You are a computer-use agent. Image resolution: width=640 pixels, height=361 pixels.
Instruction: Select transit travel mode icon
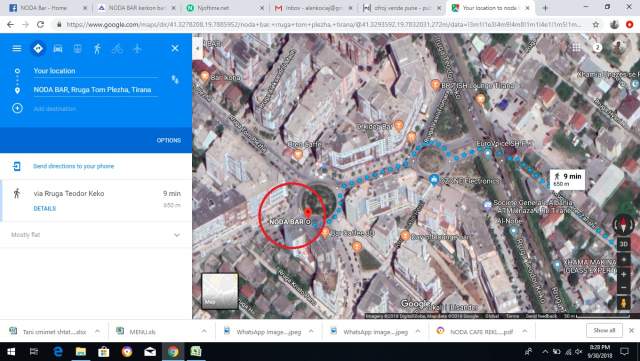point(78,49)
